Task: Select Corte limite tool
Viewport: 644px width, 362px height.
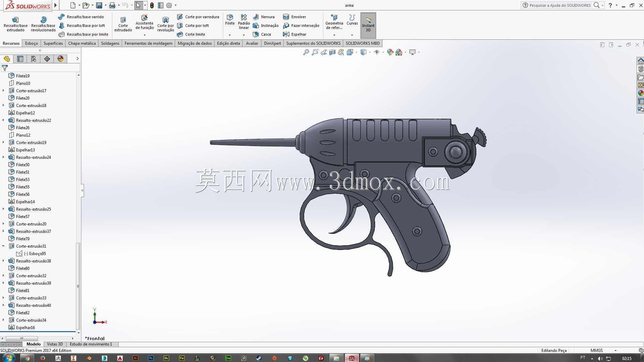Action: tap(191, 34)
